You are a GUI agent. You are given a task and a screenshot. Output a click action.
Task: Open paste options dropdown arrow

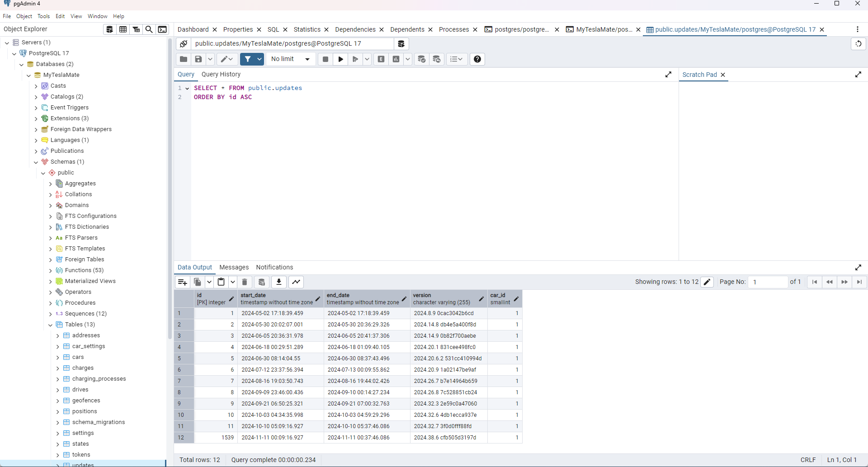click(233, 282)
